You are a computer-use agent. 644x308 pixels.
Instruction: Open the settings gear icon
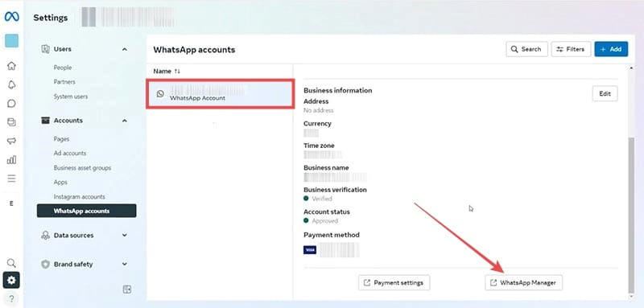(x=11, y=280)
